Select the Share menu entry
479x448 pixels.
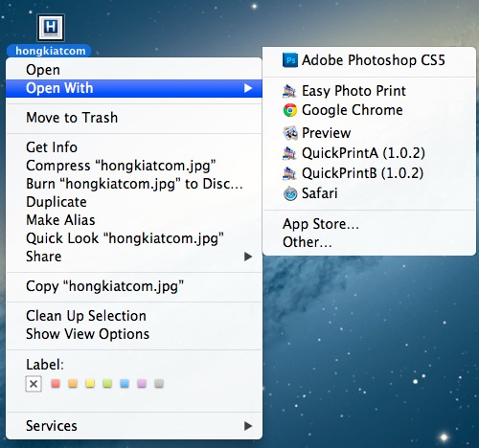click(134, 257)
